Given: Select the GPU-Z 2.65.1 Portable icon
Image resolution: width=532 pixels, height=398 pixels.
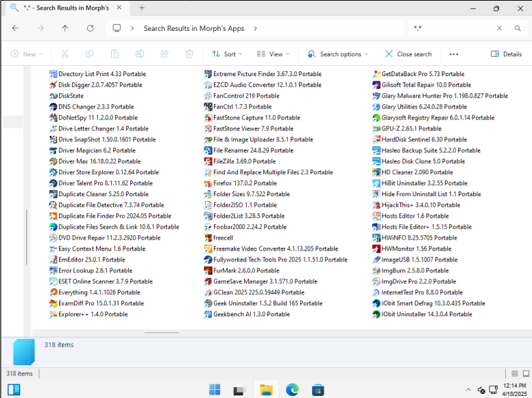Looking at the screenshot, I should [x=376, y=129].
